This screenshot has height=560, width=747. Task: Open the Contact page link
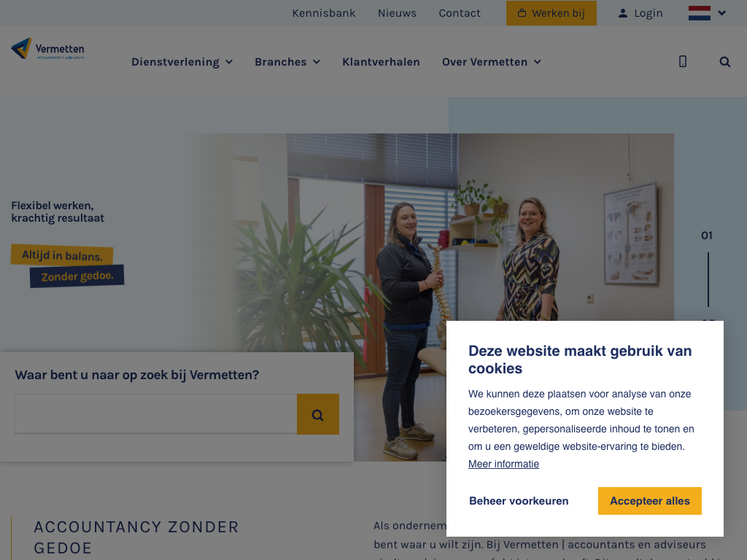[x=460, y=13]
